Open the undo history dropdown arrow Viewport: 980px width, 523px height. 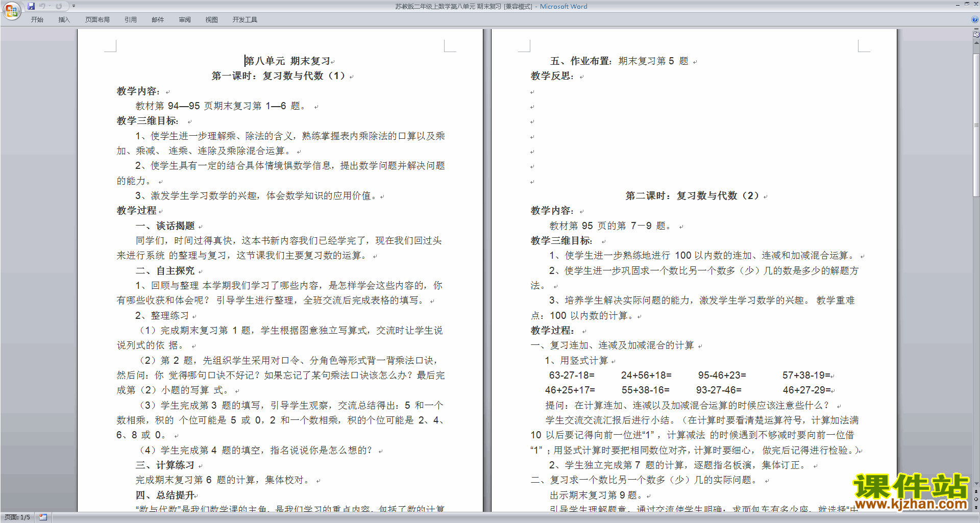[x=50, y=6]
